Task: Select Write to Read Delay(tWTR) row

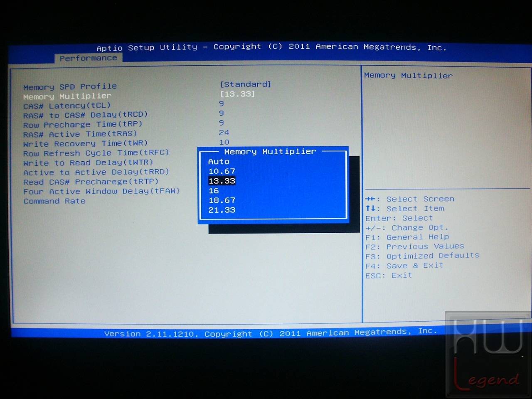Action: [x=88, y=163]
